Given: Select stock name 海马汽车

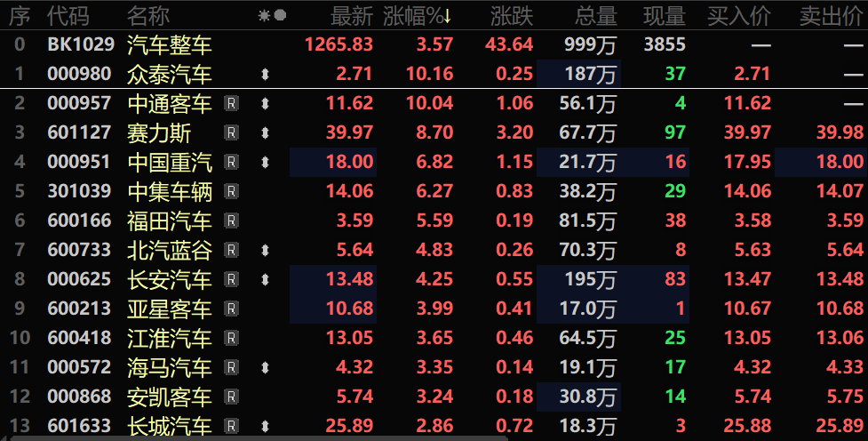Looking at the screenshot, I should click(170, 368).
